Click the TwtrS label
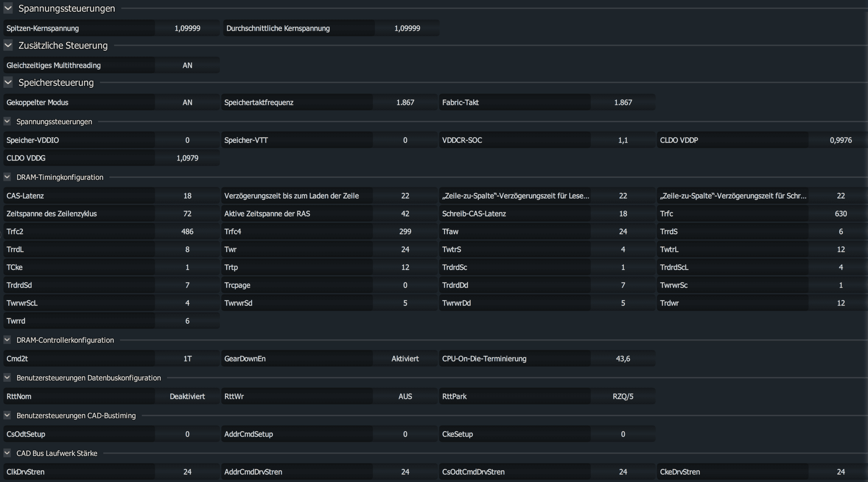 point(451,249)
